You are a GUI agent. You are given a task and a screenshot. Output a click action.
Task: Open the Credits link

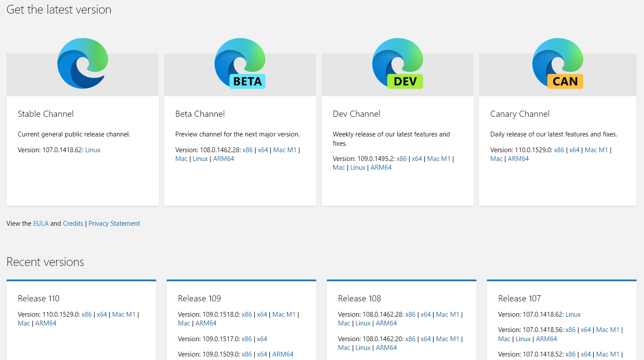coord(73,224)
